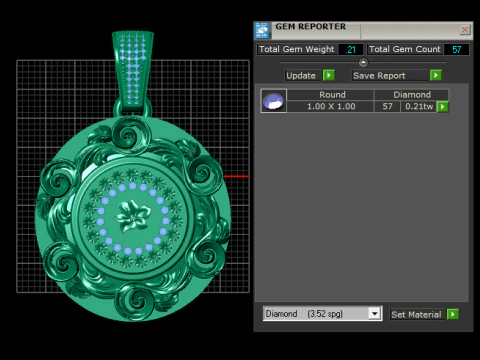
Task: Click the Total Gem Weight label
Action: coord(297,49)
